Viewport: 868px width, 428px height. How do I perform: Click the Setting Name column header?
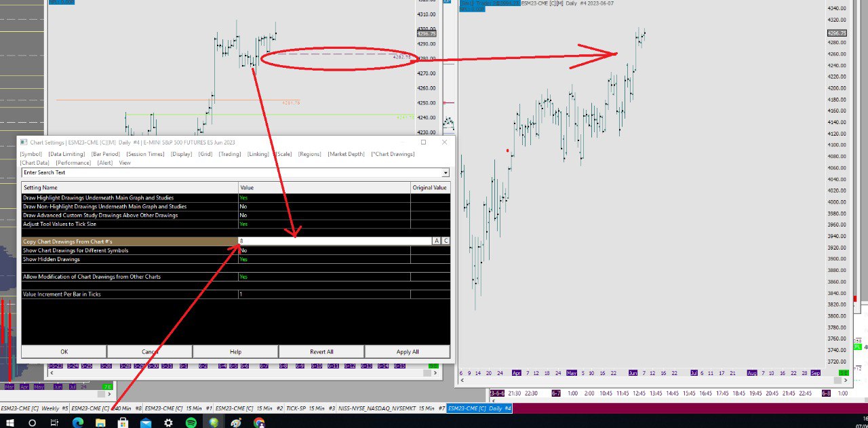(130, 187)
